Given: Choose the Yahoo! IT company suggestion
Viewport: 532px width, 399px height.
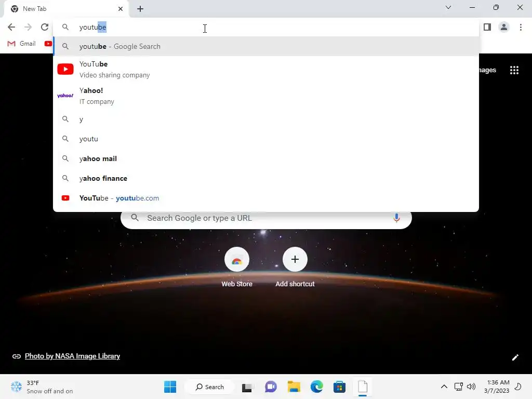Looking at the screenshot, I should (266, 96).
